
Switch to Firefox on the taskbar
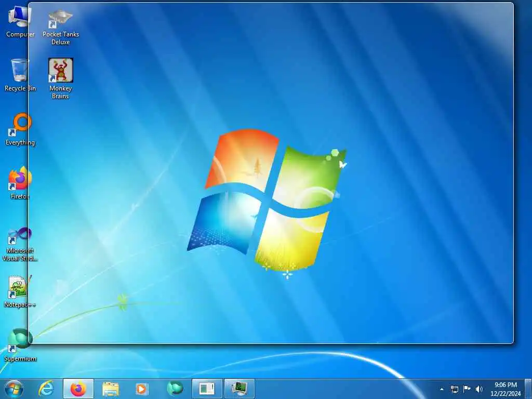(x=78, y=389)
